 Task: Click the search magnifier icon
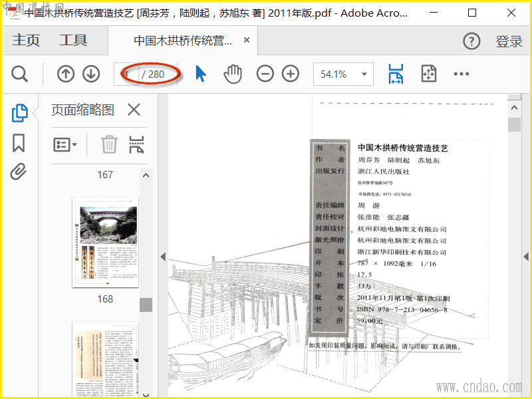[x=19, y=74]
